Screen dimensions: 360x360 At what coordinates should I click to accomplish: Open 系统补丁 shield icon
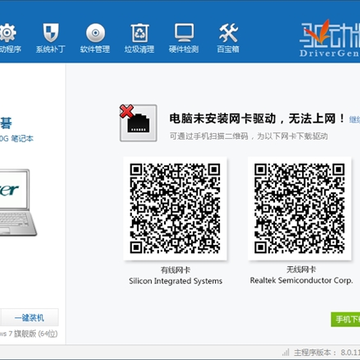pyautogui.click(x=50, y=32)
